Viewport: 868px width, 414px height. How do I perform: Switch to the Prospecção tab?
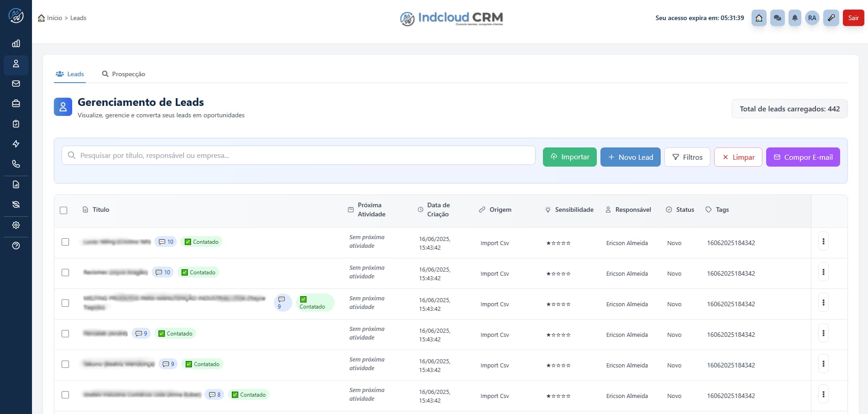123,74
